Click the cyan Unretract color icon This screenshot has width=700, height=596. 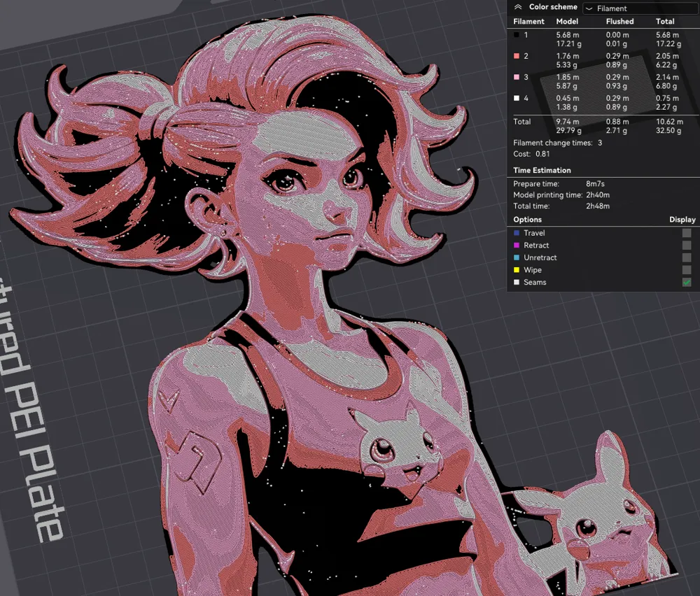coord(517,257)
